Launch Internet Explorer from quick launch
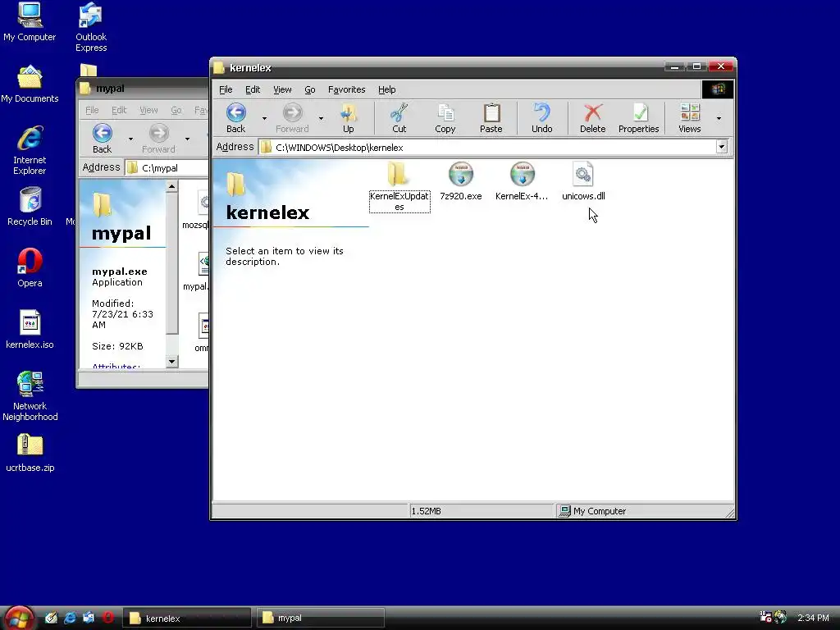The height and width of the screenshot is (630, 840). click(70, 618)
